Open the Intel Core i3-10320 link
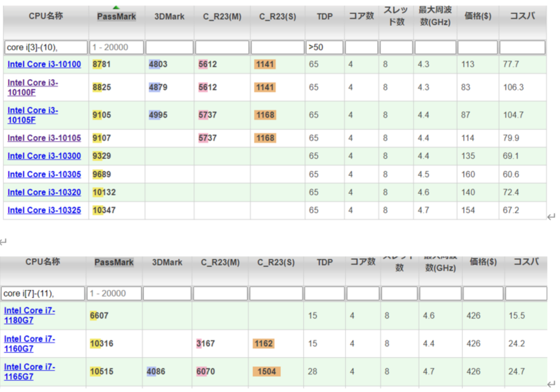Screen dimensions: 560x392 coord(44,192)
